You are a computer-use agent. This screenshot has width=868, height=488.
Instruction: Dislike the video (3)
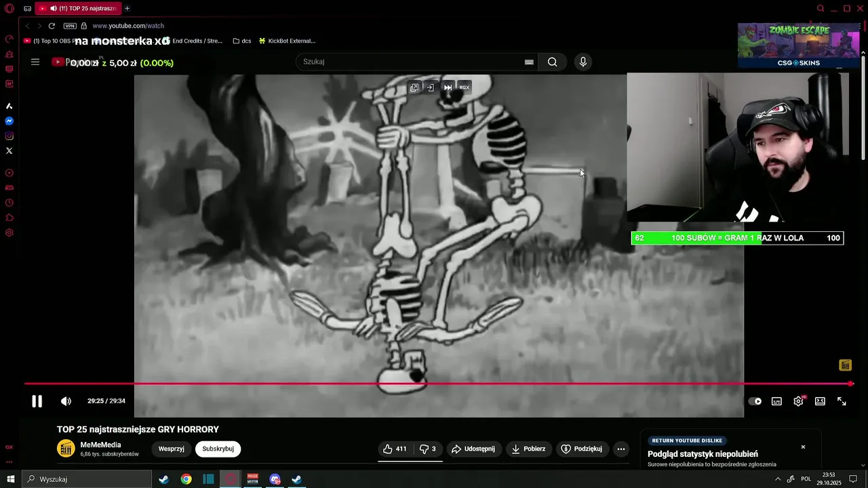click(x=428, y=449)
